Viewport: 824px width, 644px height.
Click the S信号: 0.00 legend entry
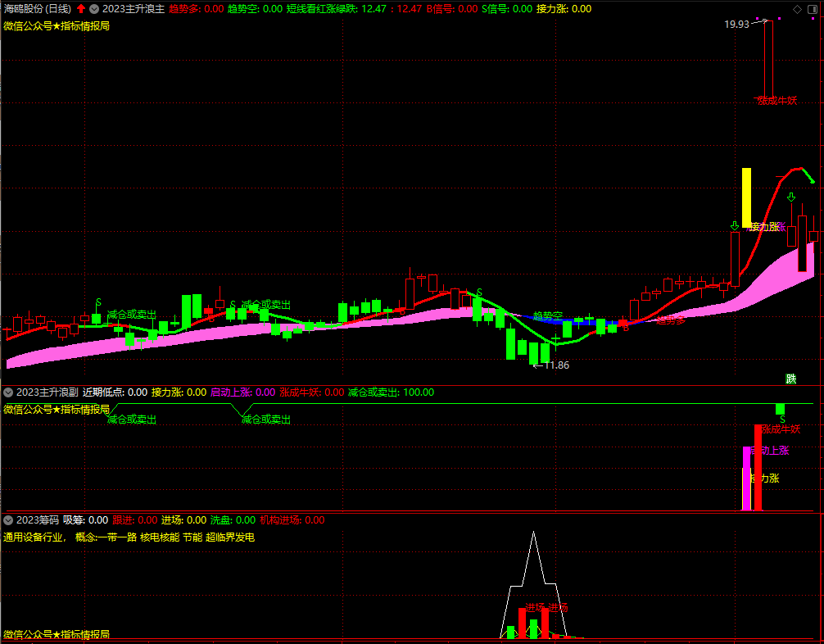(x=507, y=9)
